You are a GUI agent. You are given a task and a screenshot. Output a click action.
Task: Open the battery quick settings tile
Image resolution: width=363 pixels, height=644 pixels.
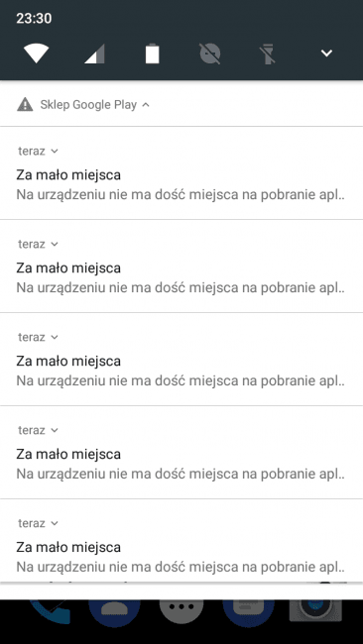(152, 54)
